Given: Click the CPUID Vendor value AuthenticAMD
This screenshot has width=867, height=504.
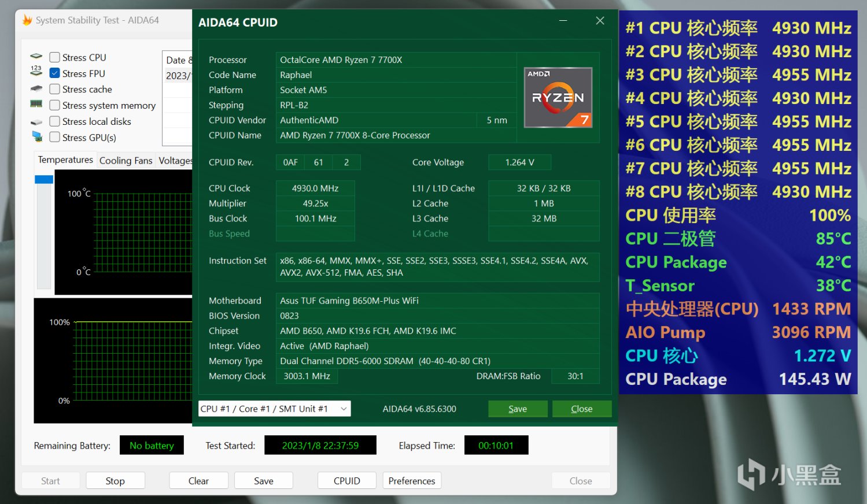Looking at the screenshot, I should [377, 120].
